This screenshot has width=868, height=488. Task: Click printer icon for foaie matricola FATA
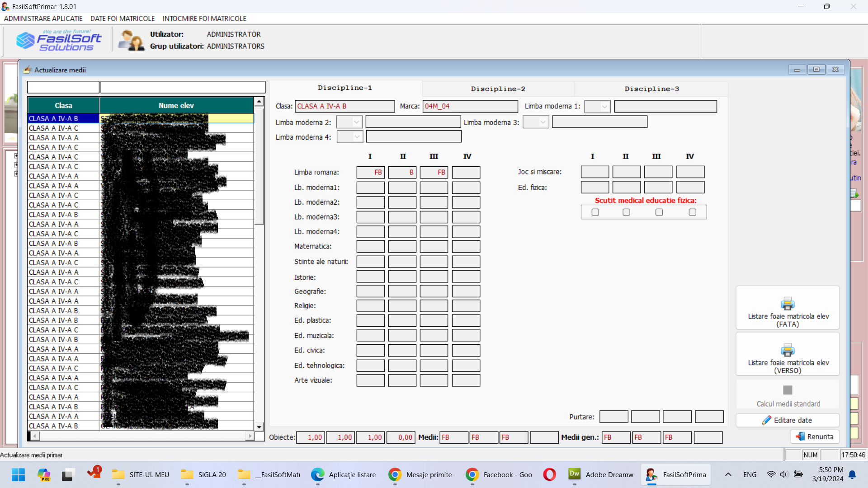coord(787,304)
